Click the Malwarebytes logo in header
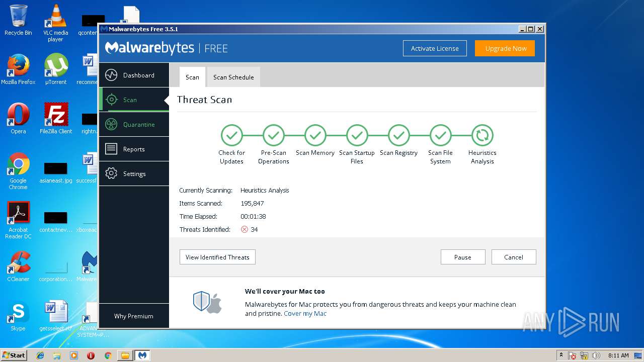This screenshot has height=362, width=644. coord(149,48)
